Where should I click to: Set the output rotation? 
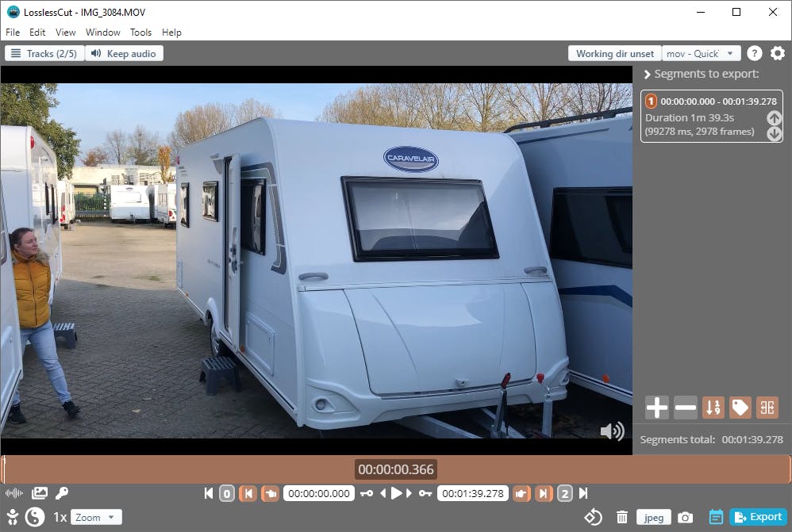tap(594, 517)
